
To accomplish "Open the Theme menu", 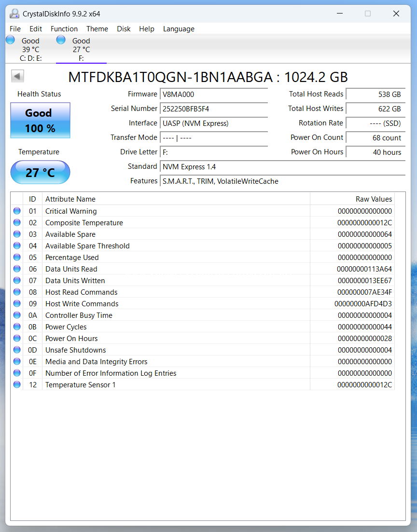I will tap(97, 29).
